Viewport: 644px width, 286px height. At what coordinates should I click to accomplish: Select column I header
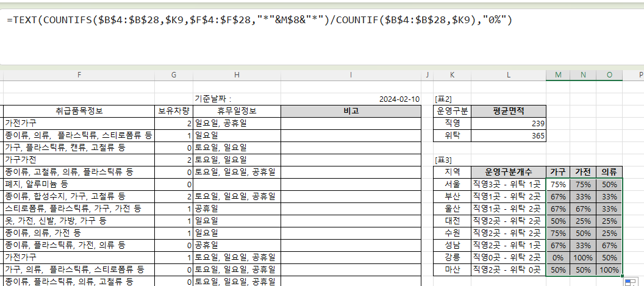pos(351,74)
